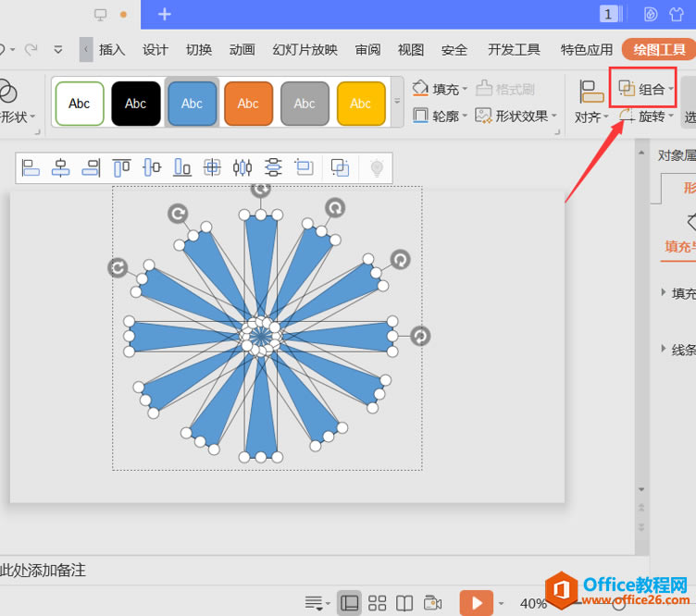The width and height of the screenshot is (696, 616).
Task: Click the 轮廓 outline icon
Action: point(420,116)
